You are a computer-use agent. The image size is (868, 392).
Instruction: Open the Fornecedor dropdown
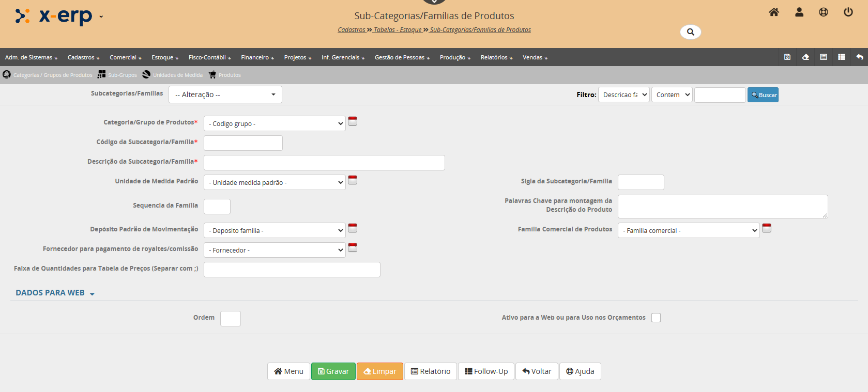(x=275, y=250)
